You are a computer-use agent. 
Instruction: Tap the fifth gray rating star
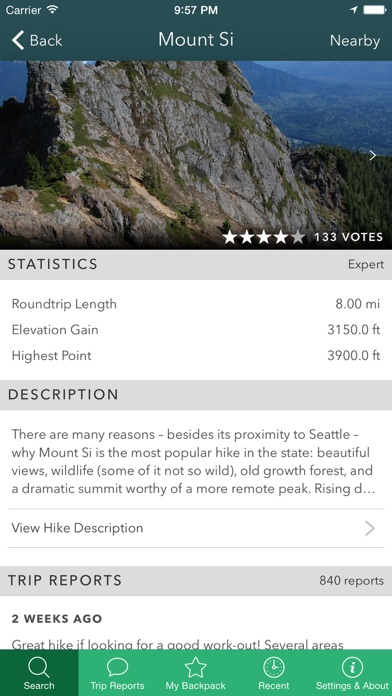tap(298, 237)
